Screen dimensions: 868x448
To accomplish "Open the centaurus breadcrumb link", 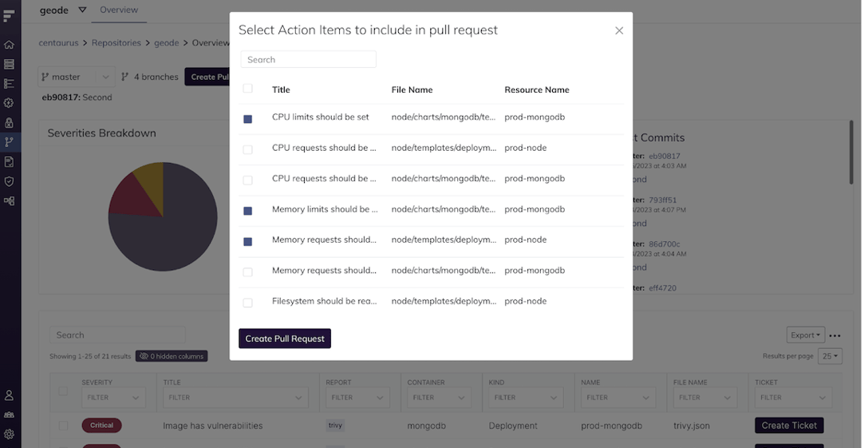I will point(58,42).
